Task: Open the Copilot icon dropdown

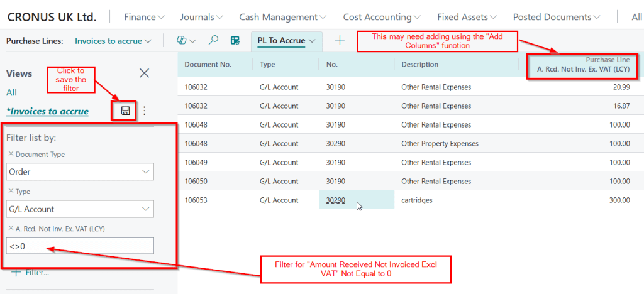Action: click(186, 41)
